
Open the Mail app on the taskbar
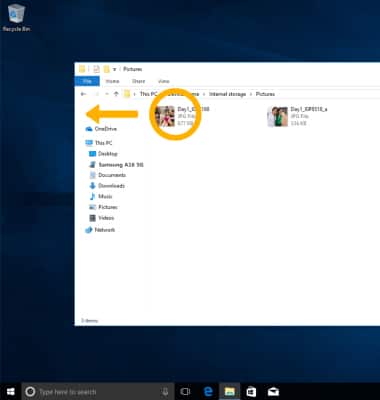click(x=273, y=392)
